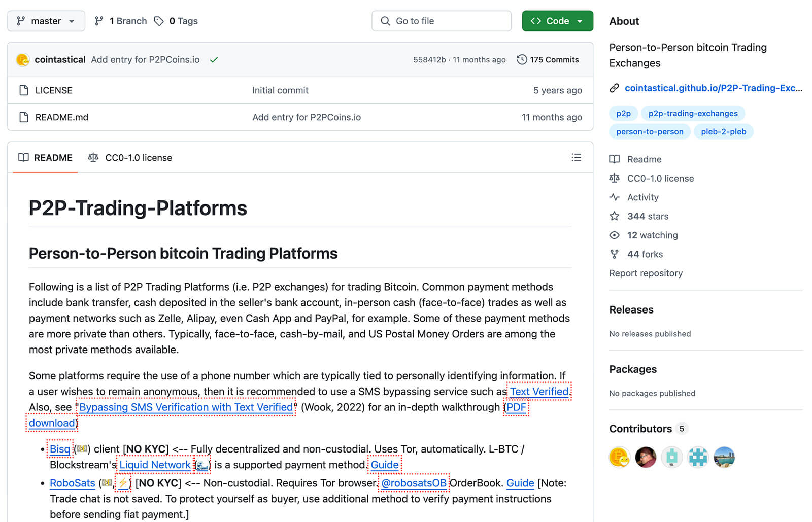Expand the master branch dropdown

click(46, 21)
